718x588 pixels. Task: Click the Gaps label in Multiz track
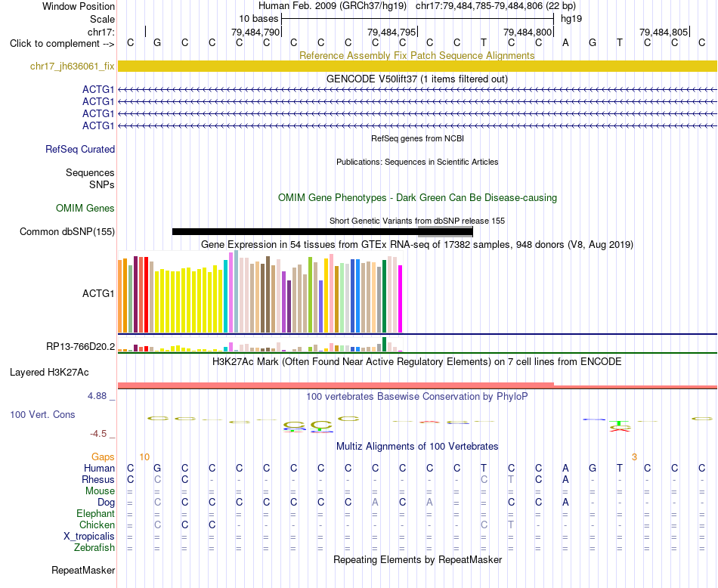103,457
